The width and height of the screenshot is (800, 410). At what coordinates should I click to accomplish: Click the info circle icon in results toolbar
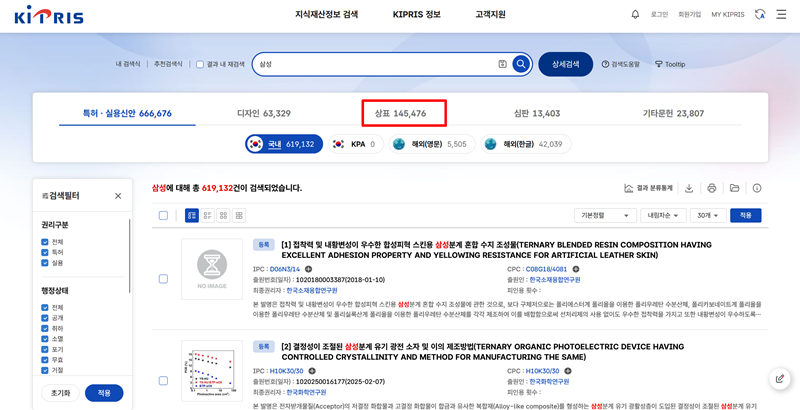757,188
